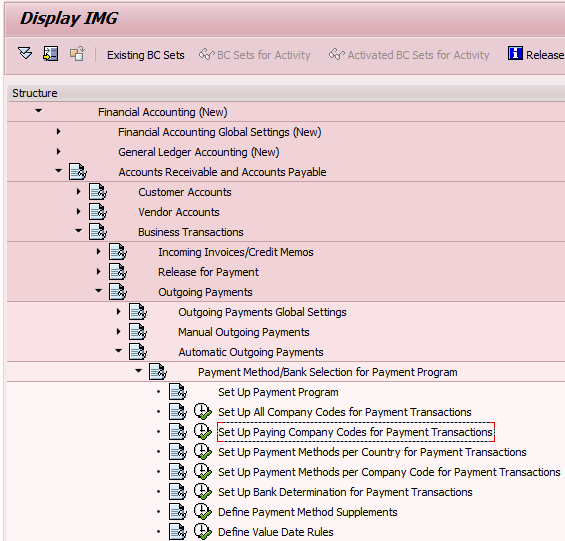
Task: Open documentation for Define Value Date Rules
Action: click(178, 532)
